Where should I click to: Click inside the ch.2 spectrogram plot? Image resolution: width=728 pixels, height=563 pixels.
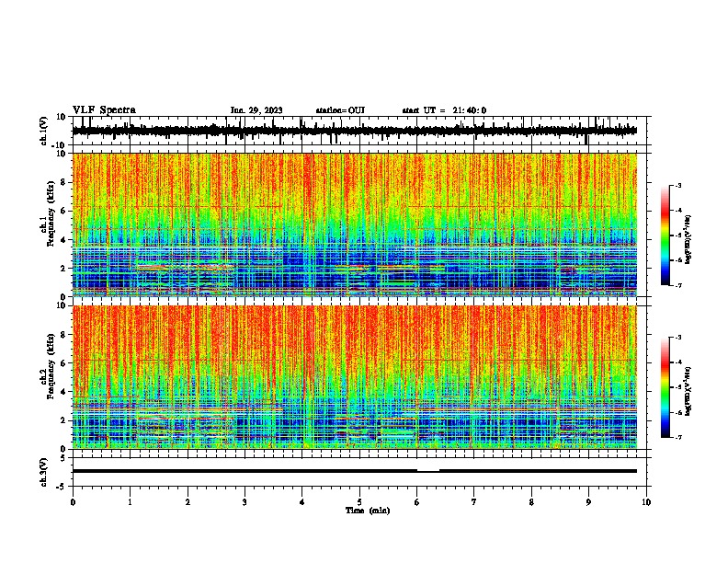coord(354,377)
